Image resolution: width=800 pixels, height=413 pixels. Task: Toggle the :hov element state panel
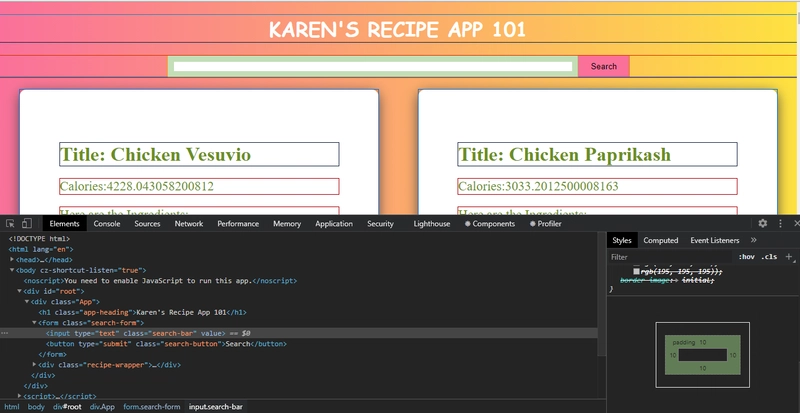pos(746,257)
